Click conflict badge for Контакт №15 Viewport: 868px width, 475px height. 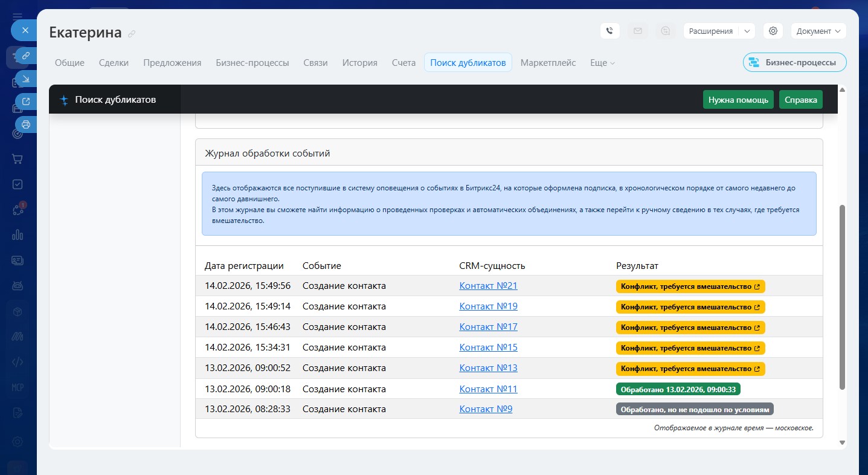point(690,348)
